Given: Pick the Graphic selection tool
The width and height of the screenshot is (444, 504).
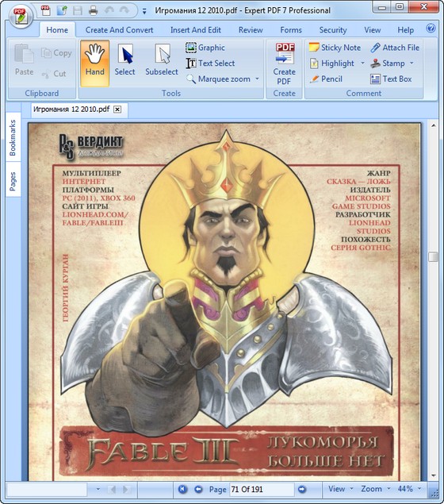Looking at the screenshot, I should (x=205, y=48).
